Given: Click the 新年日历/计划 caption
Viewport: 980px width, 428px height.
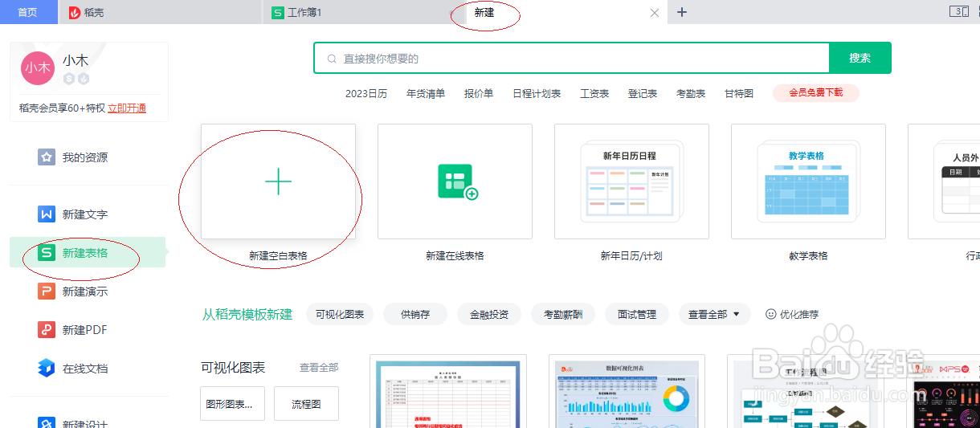Looking at the screenshot, I should click(631, 256).
